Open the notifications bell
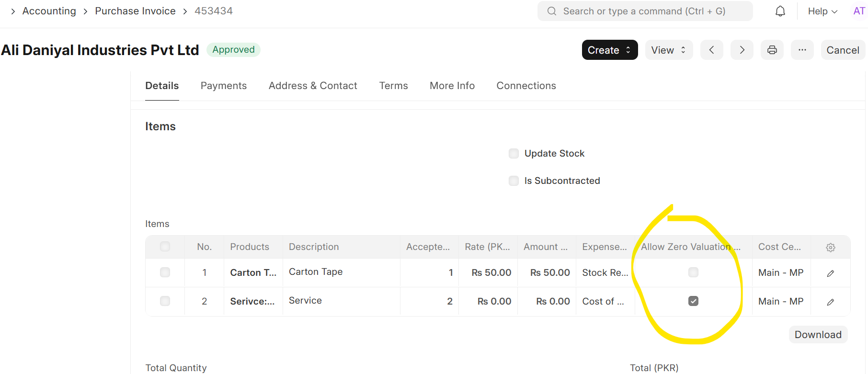Viewport: 868px width, 374px height. click(780, 11)
